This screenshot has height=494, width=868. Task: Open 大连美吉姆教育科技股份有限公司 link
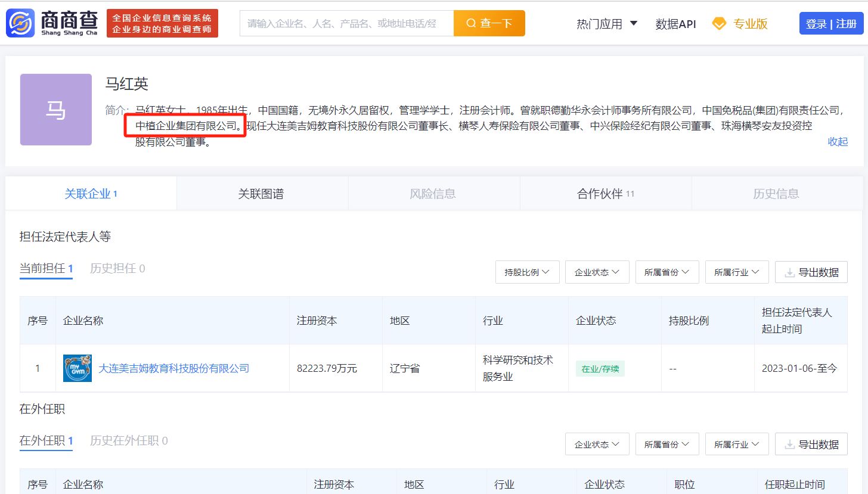(173, 368)
